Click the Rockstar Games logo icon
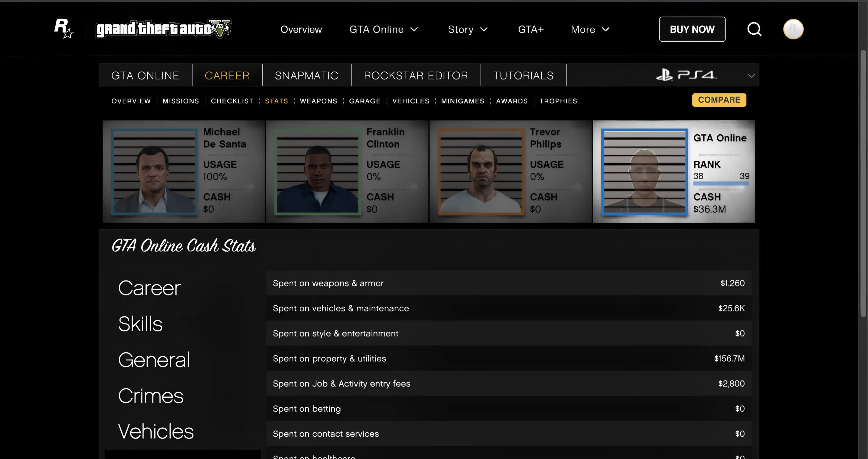The width and height of the screenshot is (868, 459). click(x=64, y=29)
